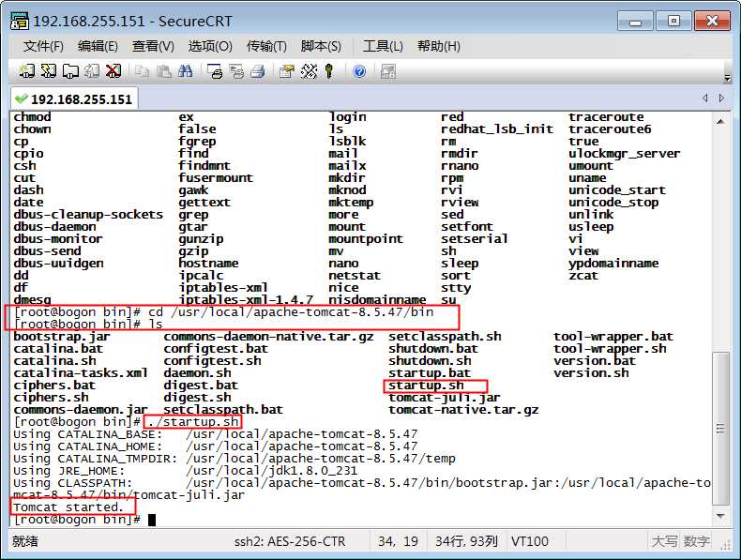Viewport: 741px width, 560px height.
Task: Click the terminal vertical scrollbar thumb
Action: pos(720,428)
